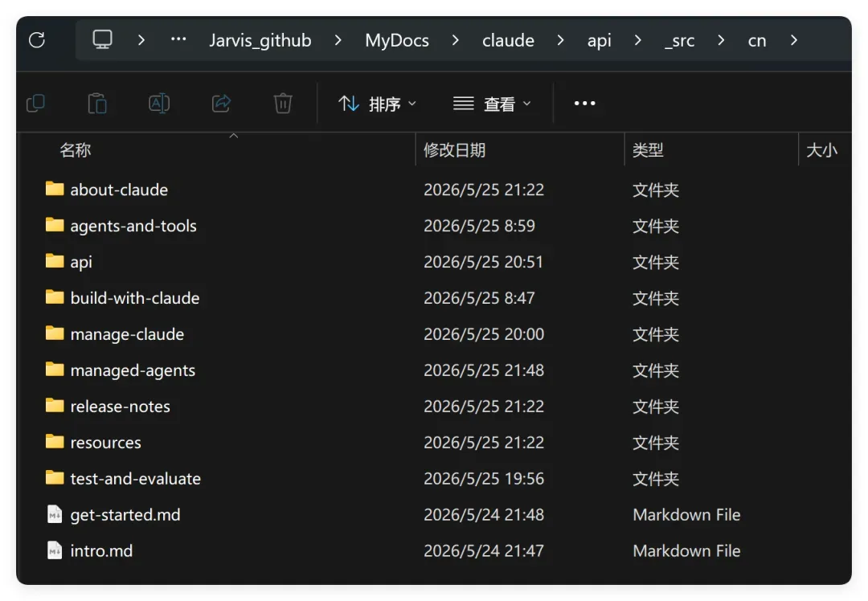The width and height of the screenshot is (868, 601).
Task: Select the managed-agents folder name
Action: point(133,370)
